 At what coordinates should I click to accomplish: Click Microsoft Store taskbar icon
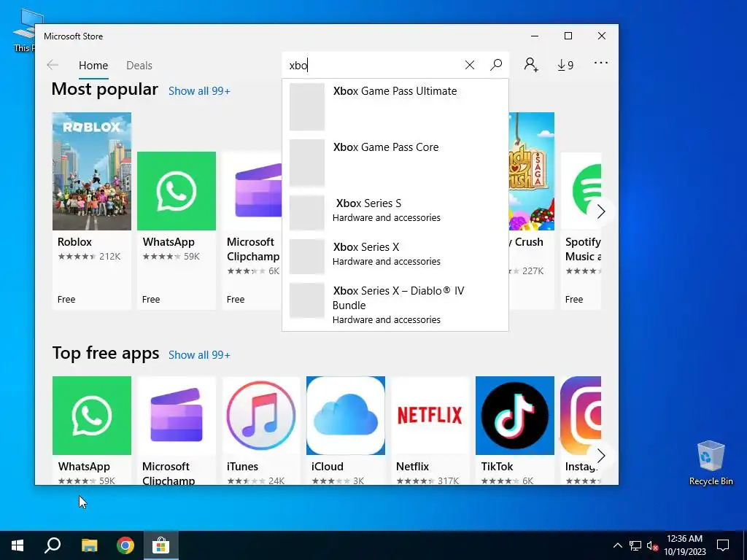pos(161,545)
